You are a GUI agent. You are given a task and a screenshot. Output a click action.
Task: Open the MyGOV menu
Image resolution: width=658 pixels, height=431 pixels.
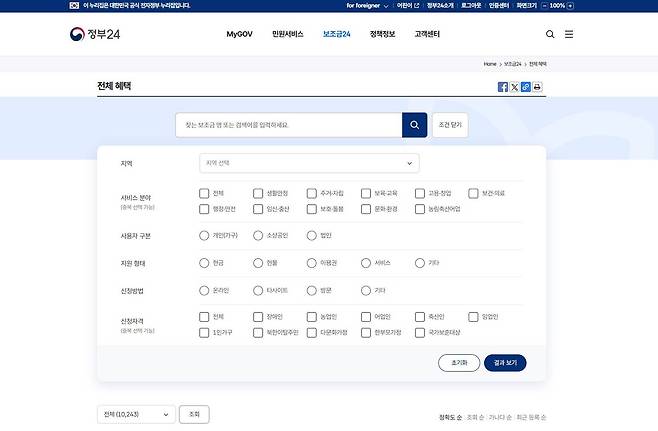(240, 34)
